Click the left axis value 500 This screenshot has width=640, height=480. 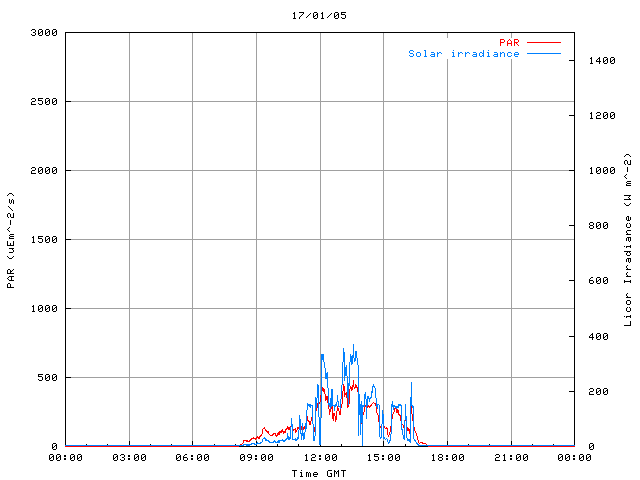tap(47, 378)
